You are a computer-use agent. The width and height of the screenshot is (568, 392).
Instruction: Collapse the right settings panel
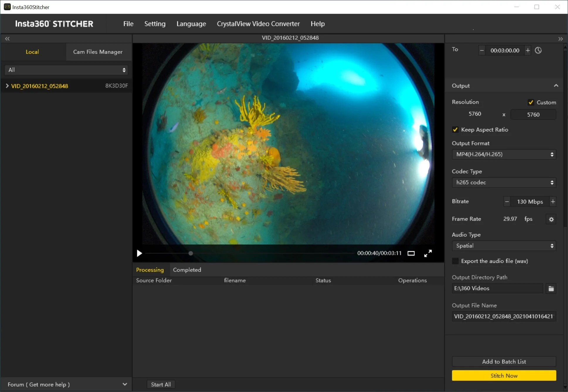pos(560,39)
